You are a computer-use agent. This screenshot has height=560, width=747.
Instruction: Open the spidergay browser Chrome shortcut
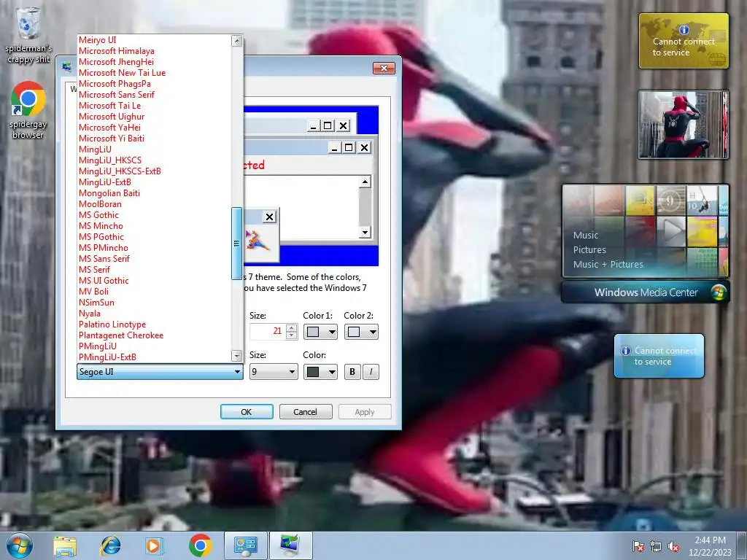pyautogui.click(x=28, y=111)
